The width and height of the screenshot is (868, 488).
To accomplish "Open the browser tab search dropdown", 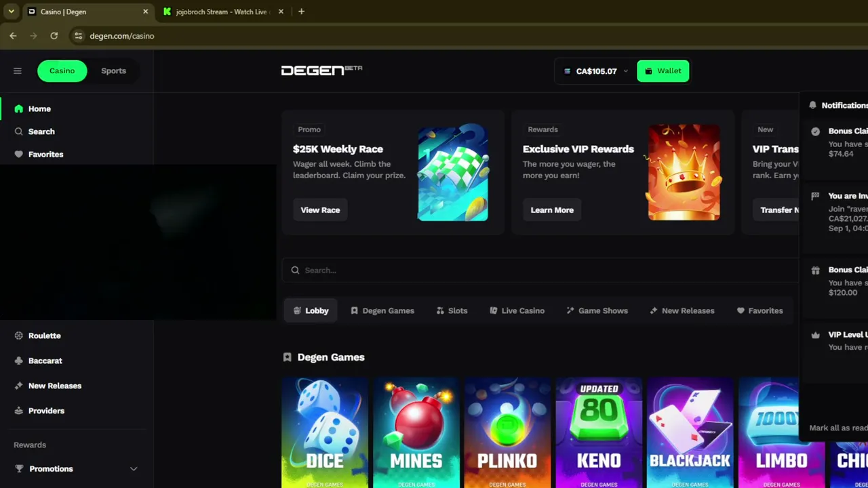I will pos(11,12).
